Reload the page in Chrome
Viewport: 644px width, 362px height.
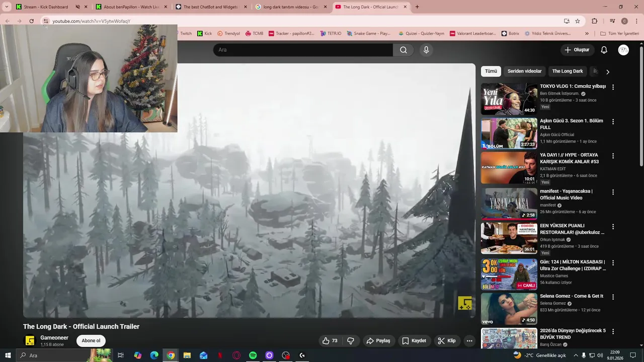coord(31,21)
